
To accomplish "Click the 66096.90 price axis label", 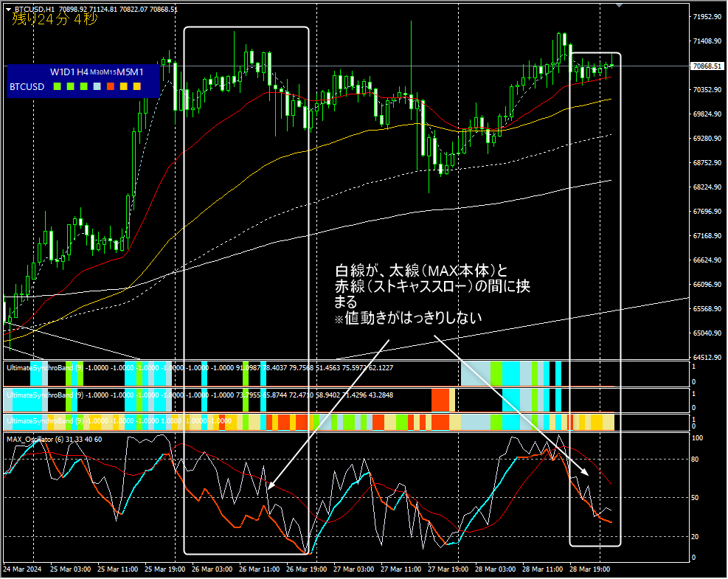I will [707, 285].
